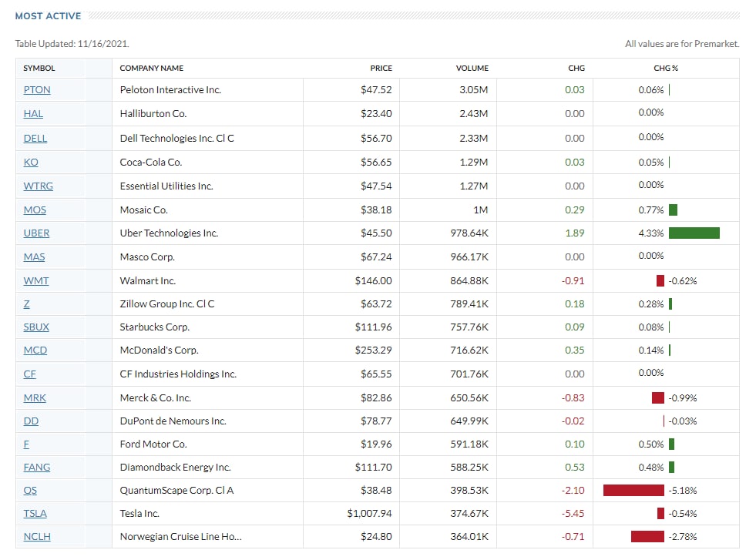Click the CHG % column header

(665, 69)
